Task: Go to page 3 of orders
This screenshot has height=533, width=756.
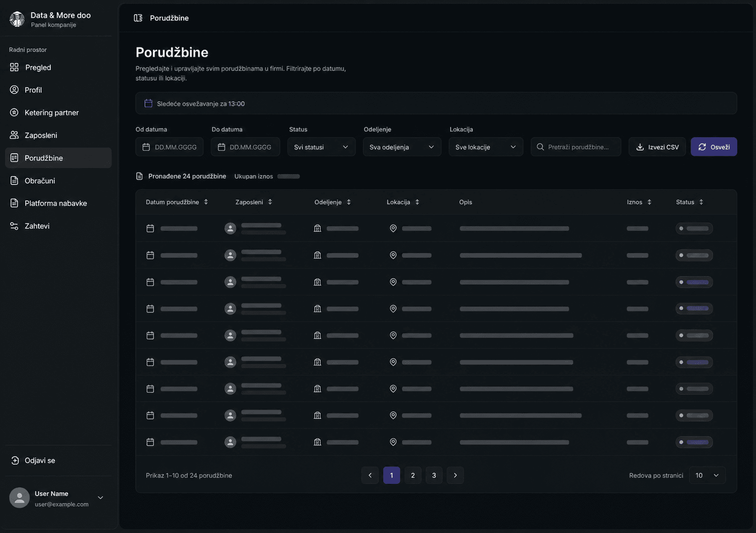Action: click(x=434, y=475)
